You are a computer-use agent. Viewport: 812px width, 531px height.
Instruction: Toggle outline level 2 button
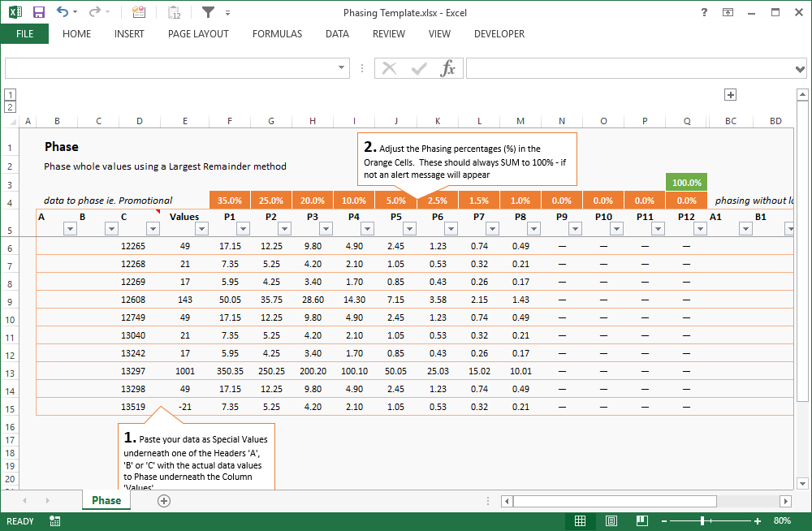tap(10, 106)
